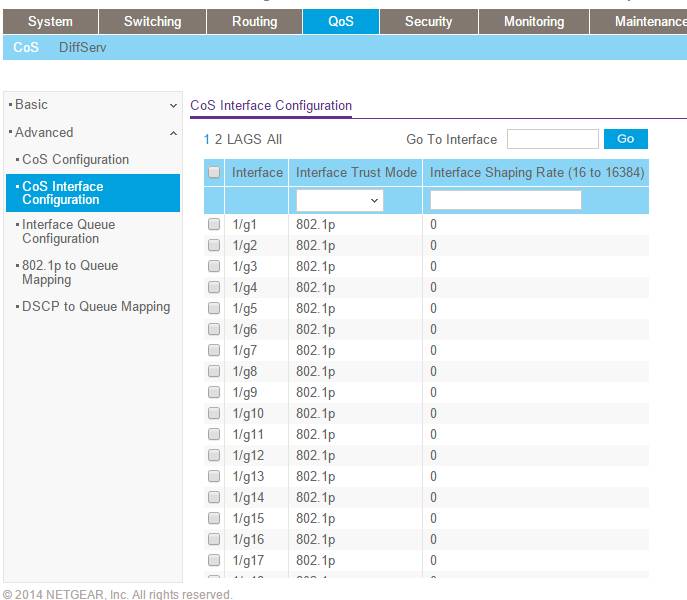This screenshot has height=600, width=687.
Task: Show unit 2 interfaces
Action: click(218, 139)
